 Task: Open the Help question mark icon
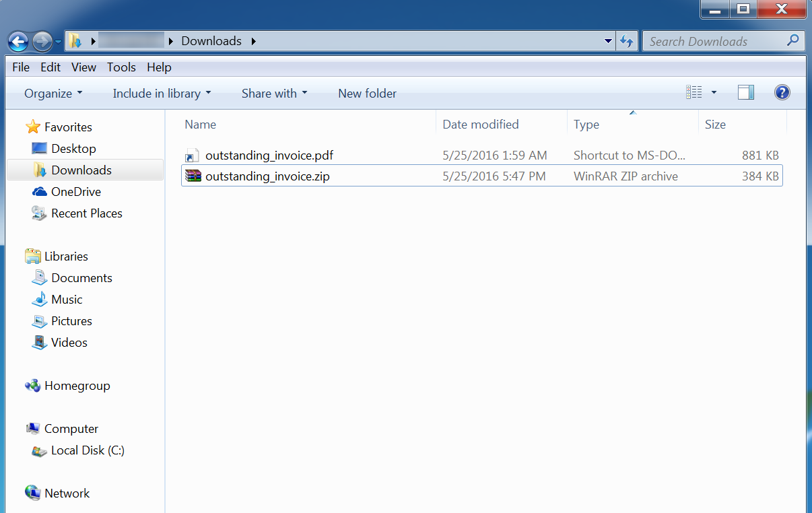(782, 92)
